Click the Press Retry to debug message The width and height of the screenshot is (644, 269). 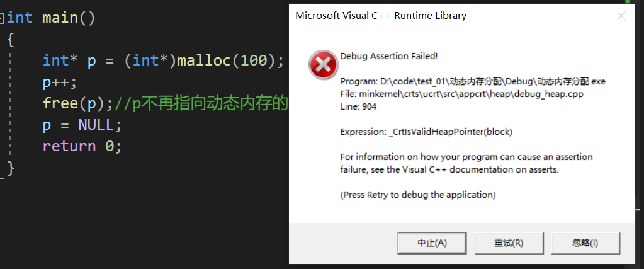pos(418,195)
